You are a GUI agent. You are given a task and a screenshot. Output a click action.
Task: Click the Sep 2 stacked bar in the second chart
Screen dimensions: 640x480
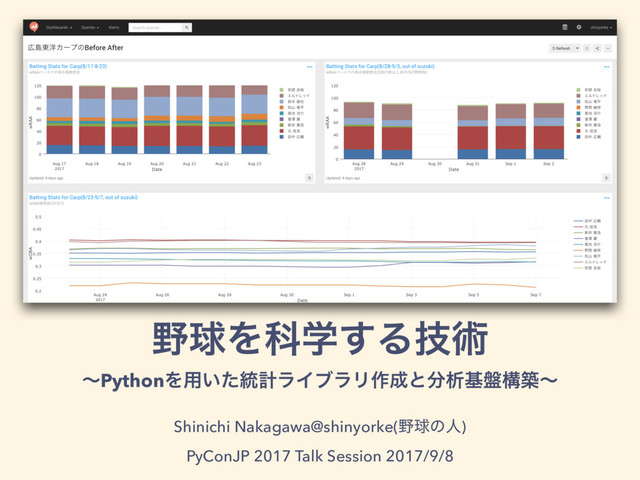[x=549, y=131]
